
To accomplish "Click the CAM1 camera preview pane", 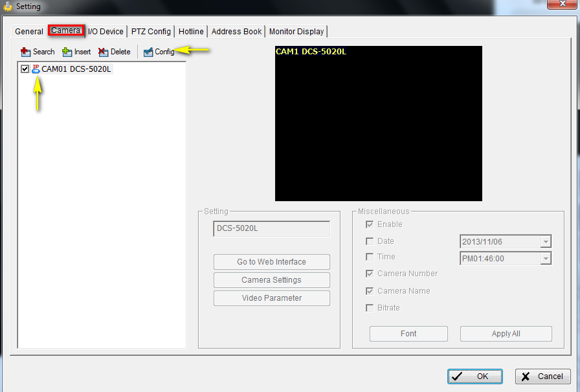I will tap(379, 124).
